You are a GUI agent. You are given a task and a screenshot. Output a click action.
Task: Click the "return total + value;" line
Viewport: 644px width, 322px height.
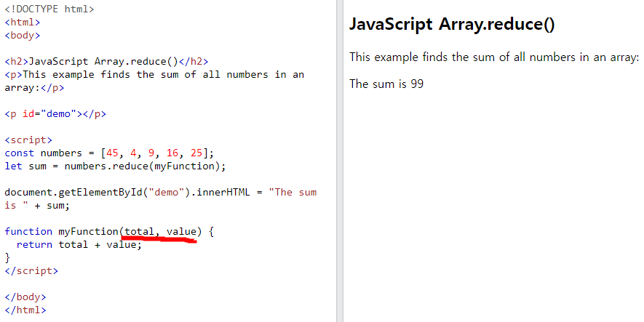[x=79, y=244]
